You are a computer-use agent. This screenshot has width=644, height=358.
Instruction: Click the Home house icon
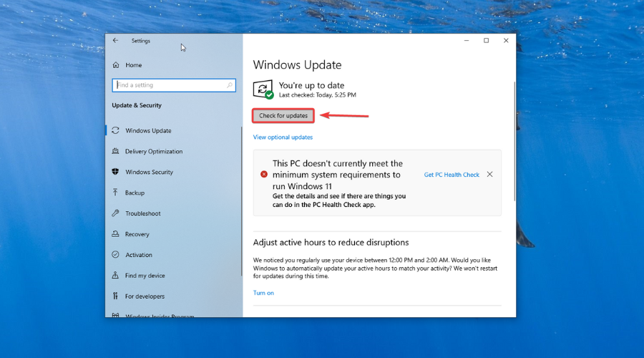[116, 65]
